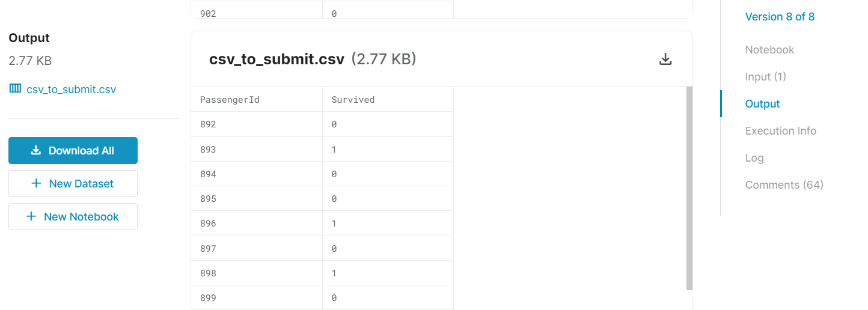
Task: Select the Output section in sidebar
Action: click(762, 104)
